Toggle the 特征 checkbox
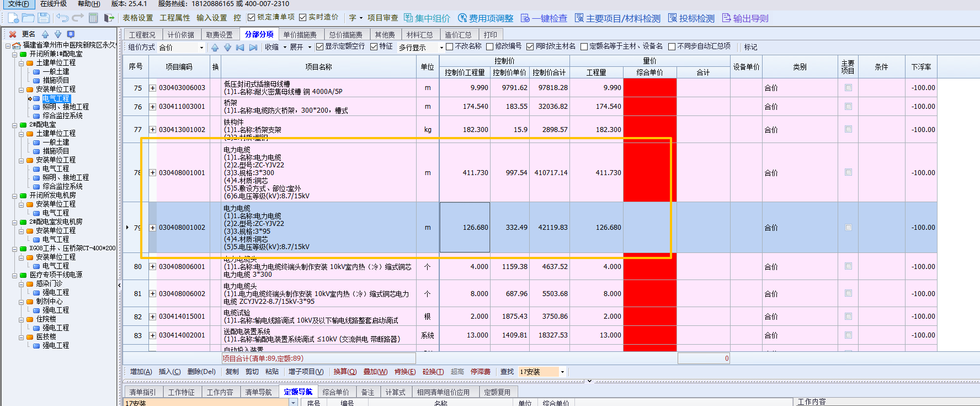Image resolution: width=980 pixels, height=406 pixels. (x=374, y=46)
